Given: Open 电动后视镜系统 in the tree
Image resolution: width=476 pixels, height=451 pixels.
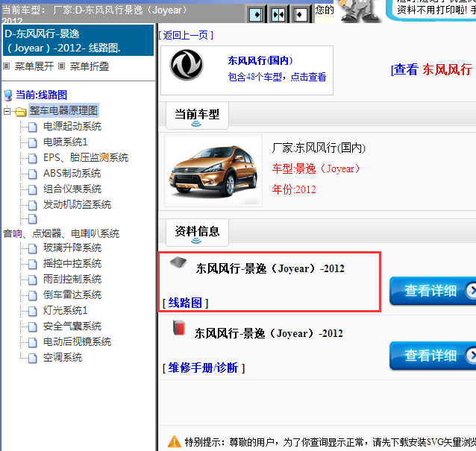Looking at the screenshot, I should point(77,342).
